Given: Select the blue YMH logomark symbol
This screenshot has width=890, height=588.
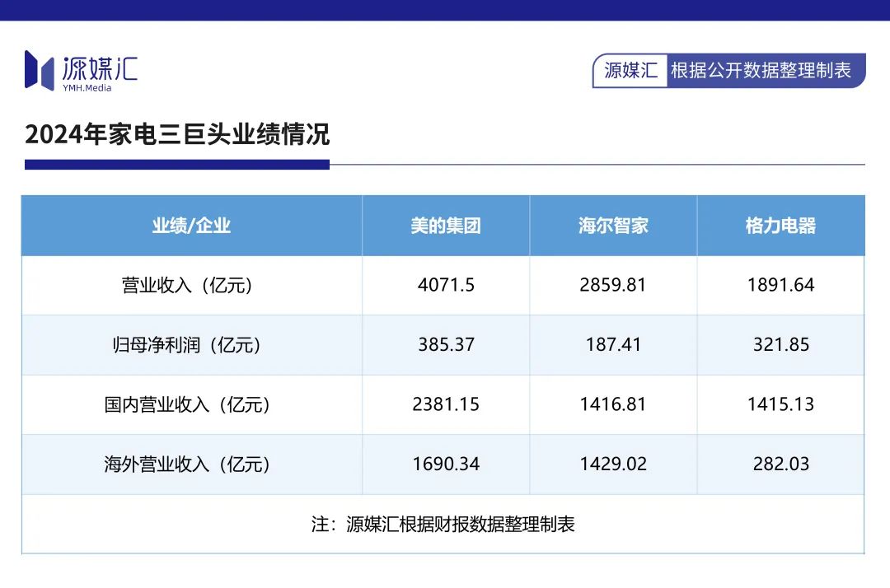Looking at the screenshot, I should pos(39,69).
